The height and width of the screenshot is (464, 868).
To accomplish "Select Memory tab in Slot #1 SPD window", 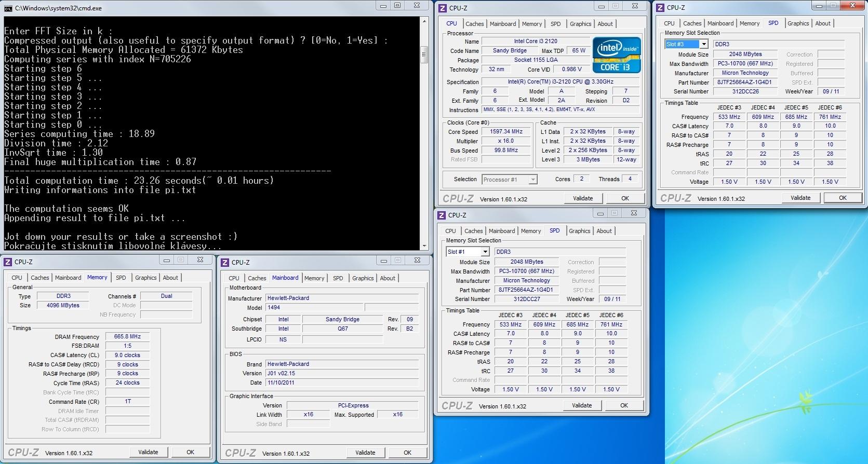I will [x=531, y=231].
